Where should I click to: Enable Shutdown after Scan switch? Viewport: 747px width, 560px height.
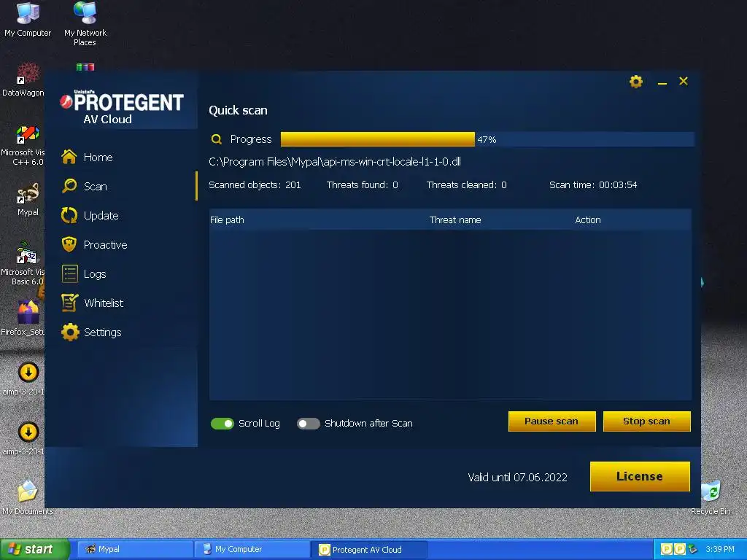[309, 424]
